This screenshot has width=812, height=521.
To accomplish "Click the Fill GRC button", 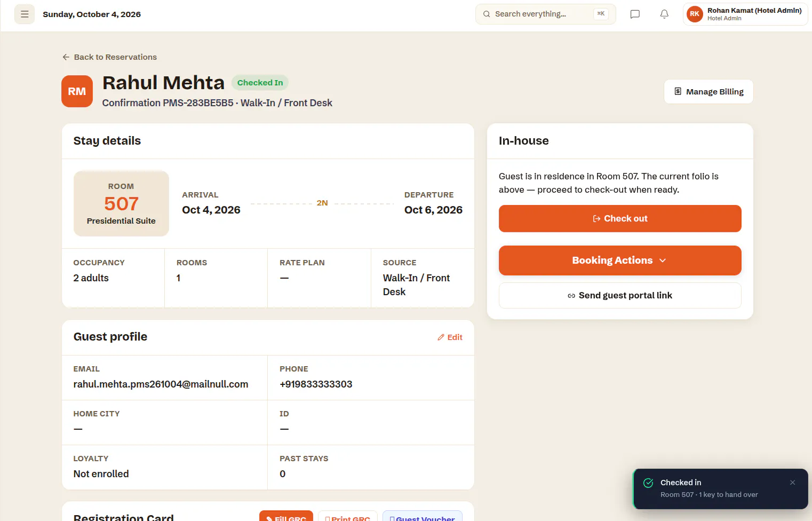I will pos(286,517).
